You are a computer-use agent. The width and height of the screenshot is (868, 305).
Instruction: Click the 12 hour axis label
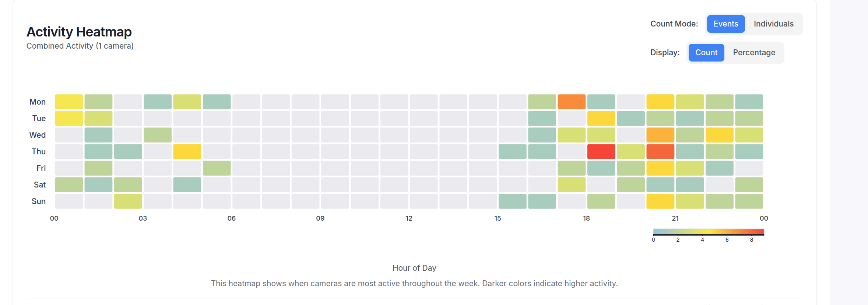pos(409,218)
